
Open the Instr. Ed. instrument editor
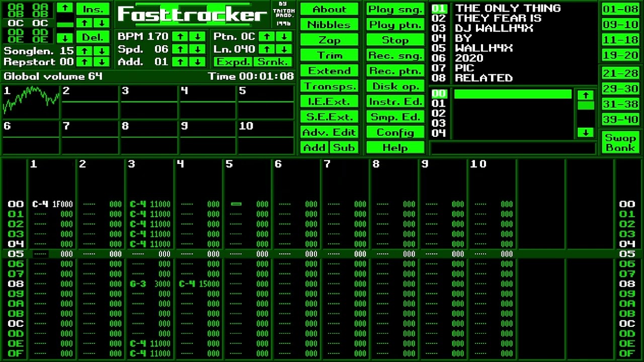pyautogui.click(x=395, y=102)
